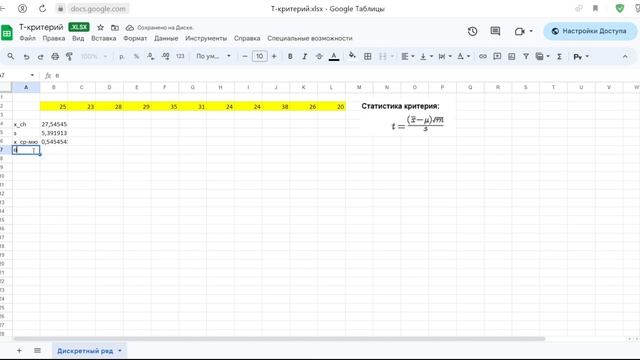Viewport: 640px width, 360px height.
Task: Click the Сохранено на Диске status
Action: click(x=160, y=27)
